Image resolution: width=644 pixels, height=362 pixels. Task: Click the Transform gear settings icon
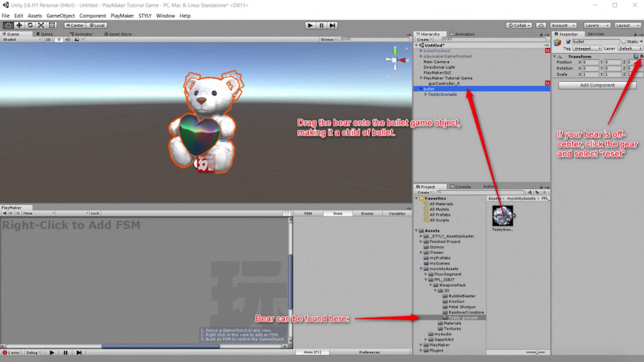click(641, 56)
